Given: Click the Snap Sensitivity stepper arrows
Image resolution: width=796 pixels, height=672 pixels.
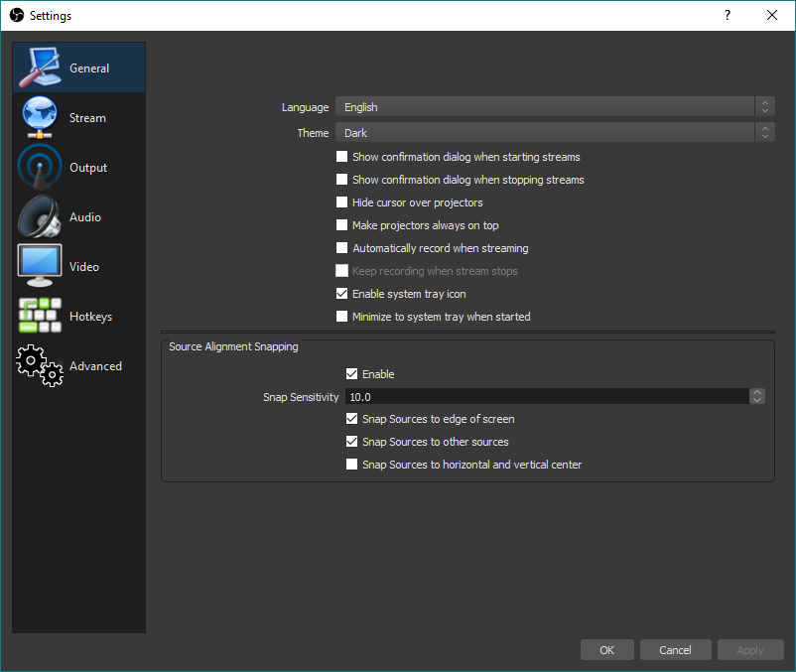Looking at the screenshot, I should tap(757, 395).
